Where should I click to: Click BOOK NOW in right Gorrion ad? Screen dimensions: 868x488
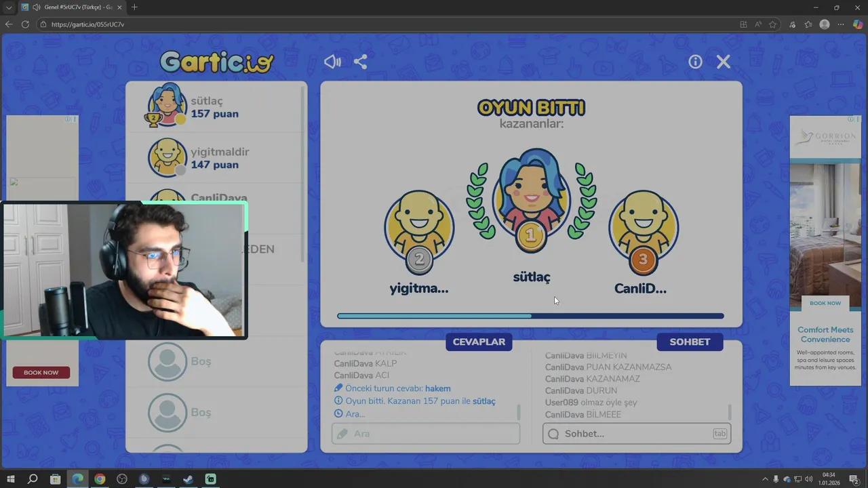pyautogui.click(x=825, y=303)
